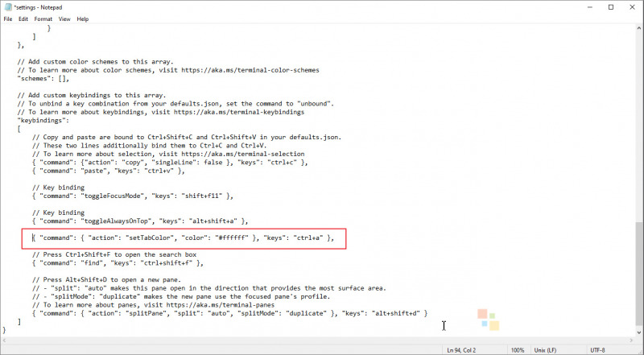Click the "schemes": [], line

(x=43, y=78)
